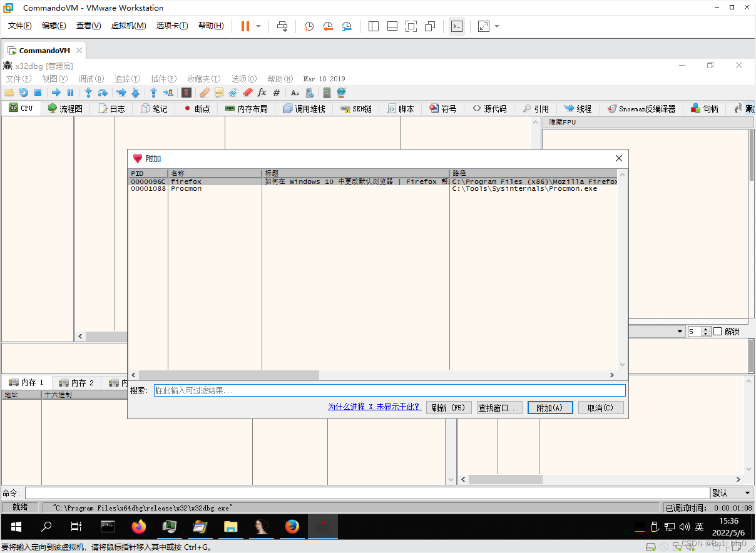Click the step over toolbar icon
The height and width of the screenshot is (553, 756).
pos(103,93)
